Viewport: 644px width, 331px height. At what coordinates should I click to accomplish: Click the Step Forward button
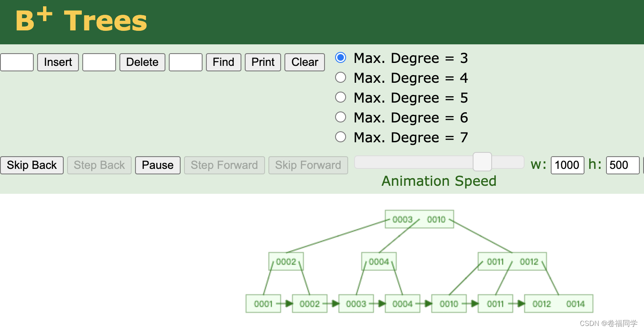224,165
